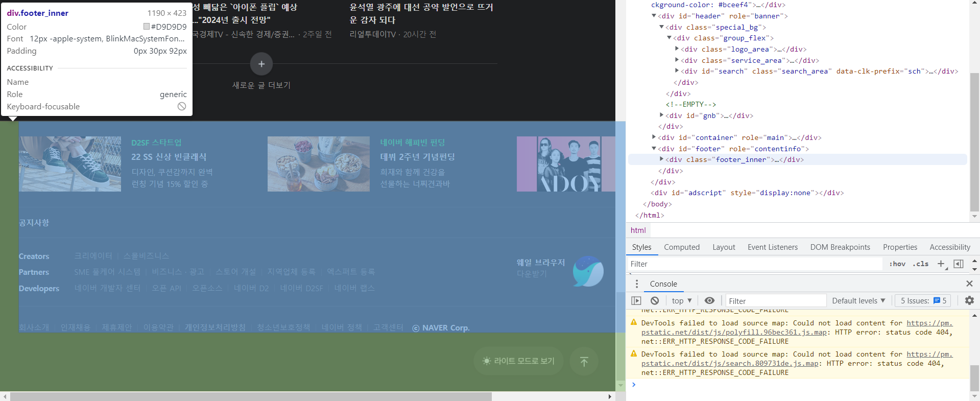Viewport: 980px width, 401px height.
Task: Click Styles filter input field
Action: tap(755, 264)
